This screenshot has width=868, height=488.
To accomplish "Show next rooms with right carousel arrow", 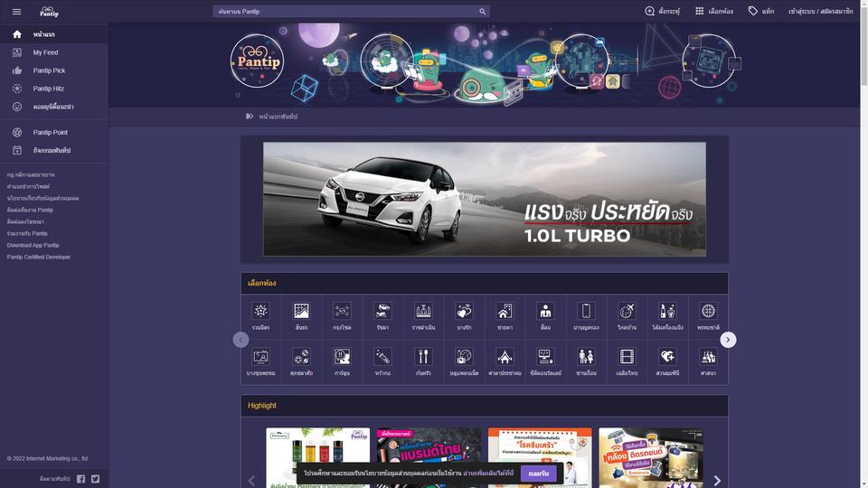I will (728, 340).
